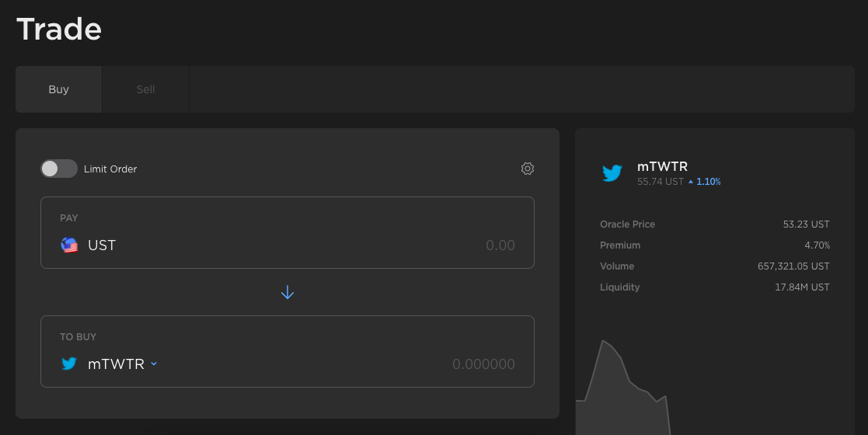The height and width of the screenshot is (435, 868).
Task: Click the mTWTR title in info panel
Action: (x=662, y=166)
